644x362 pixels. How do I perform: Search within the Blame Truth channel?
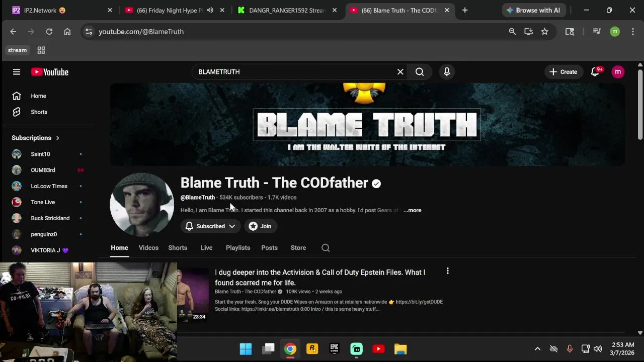(x=326, y=248)
